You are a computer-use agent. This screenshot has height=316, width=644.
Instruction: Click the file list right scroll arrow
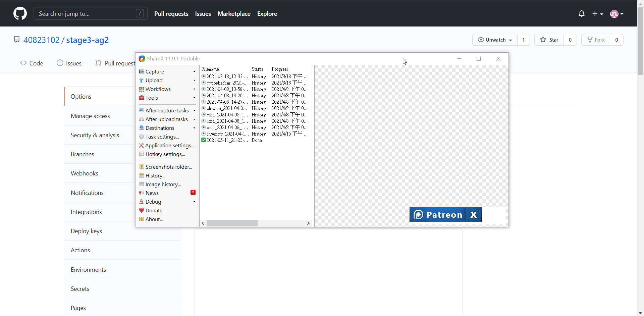[308, 223]
